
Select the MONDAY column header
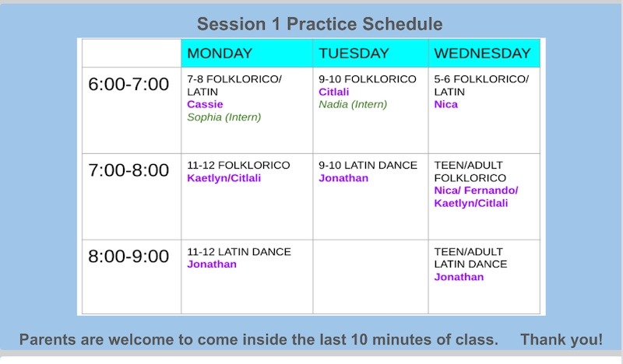click(x=247, y=53)
